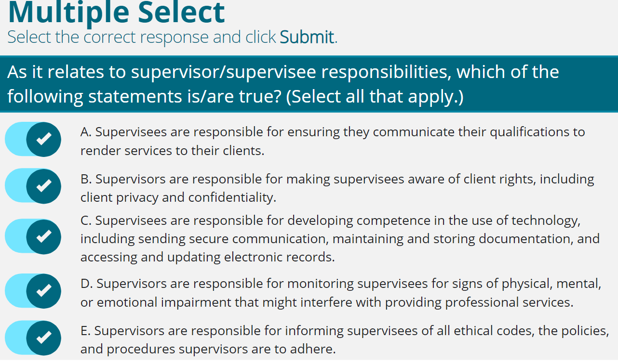Click the light blue track of toggle B

click(17, 185)
